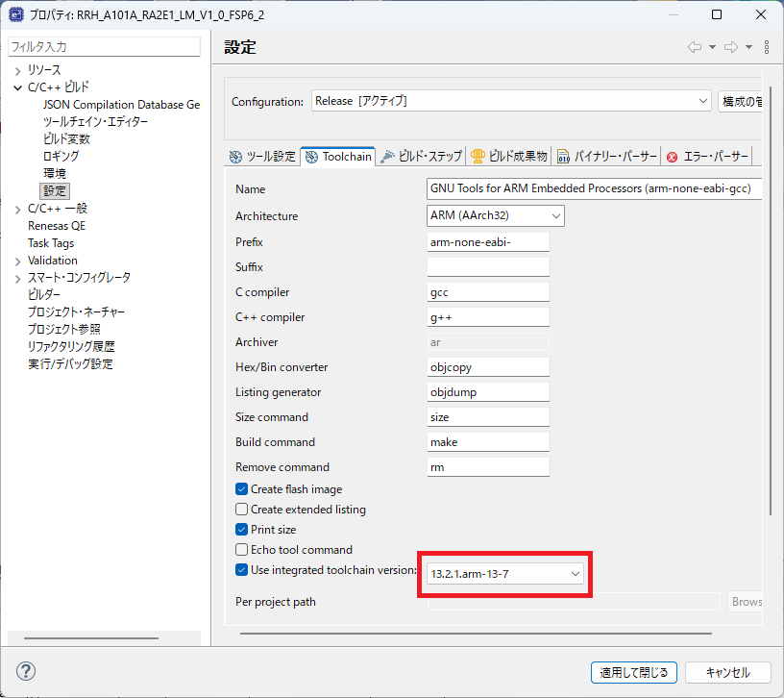Switch to the ビルド成果物 tab
The height and width of the screenshot is (698, 784).
pos(510,156)
